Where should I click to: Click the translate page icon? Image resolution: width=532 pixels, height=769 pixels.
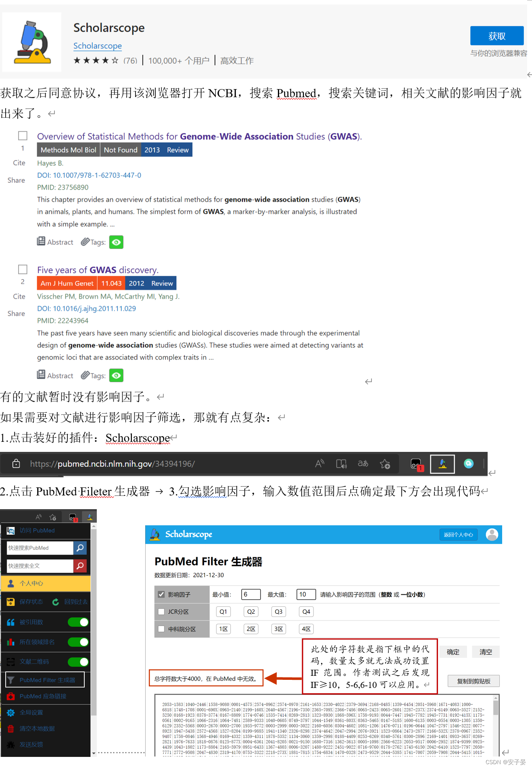pos(363,464)
